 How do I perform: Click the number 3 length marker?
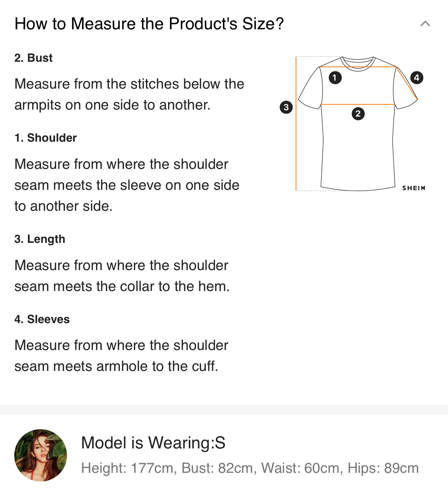click(286, 107)
